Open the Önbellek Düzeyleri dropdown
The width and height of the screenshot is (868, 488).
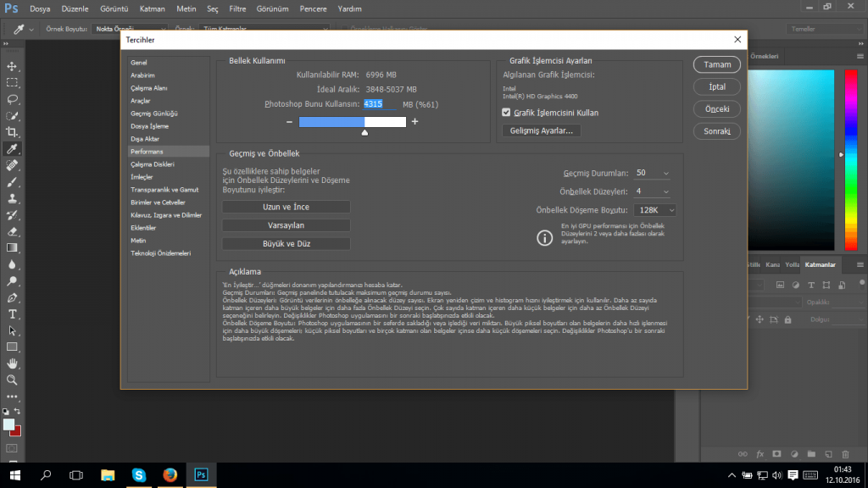pyautogui.click(x=652, y=191)
